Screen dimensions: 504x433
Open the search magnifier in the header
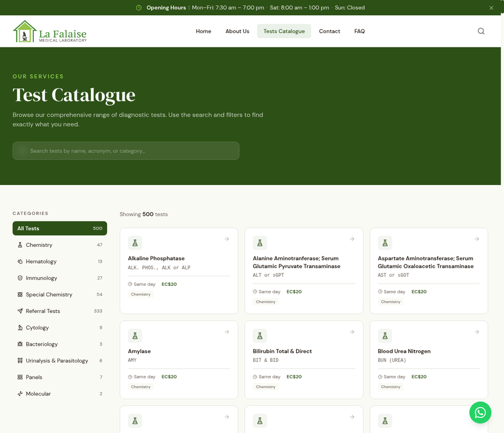coord(480,31)
